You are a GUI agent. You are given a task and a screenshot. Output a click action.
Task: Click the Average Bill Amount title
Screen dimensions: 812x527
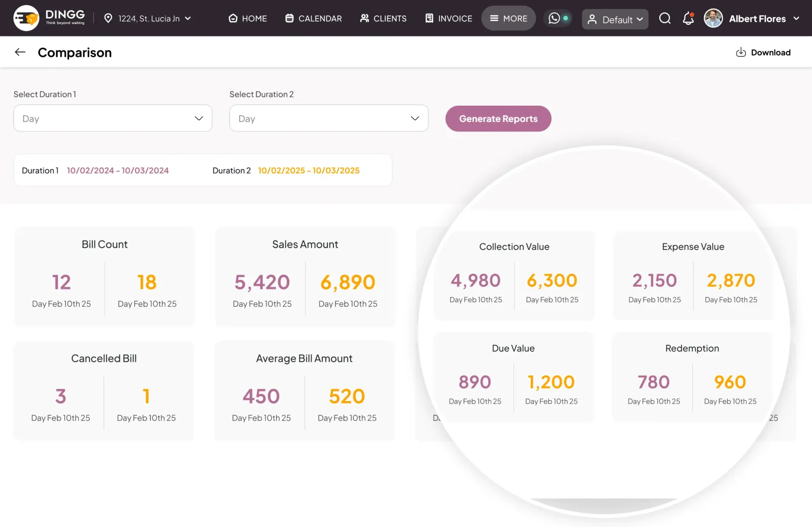coord(304,358)
